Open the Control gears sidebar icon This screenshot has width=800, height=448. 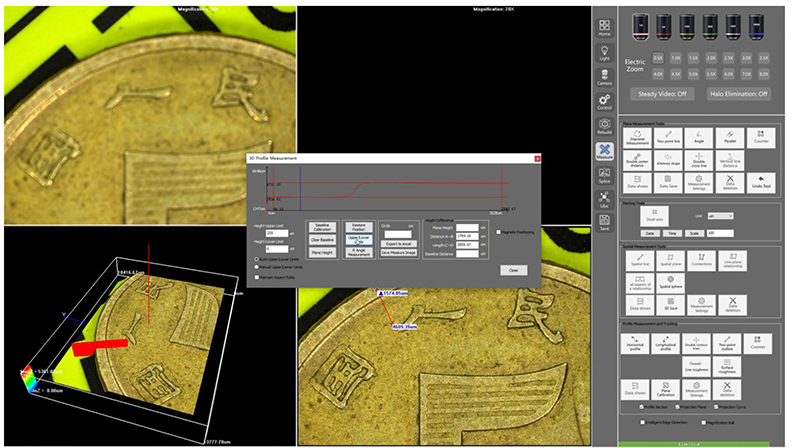(x=604, y=102)
